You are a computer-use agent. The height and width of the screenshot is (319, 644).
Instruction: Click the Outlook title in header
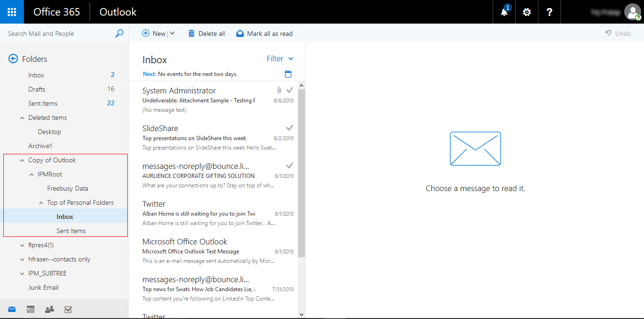point(118,12)
